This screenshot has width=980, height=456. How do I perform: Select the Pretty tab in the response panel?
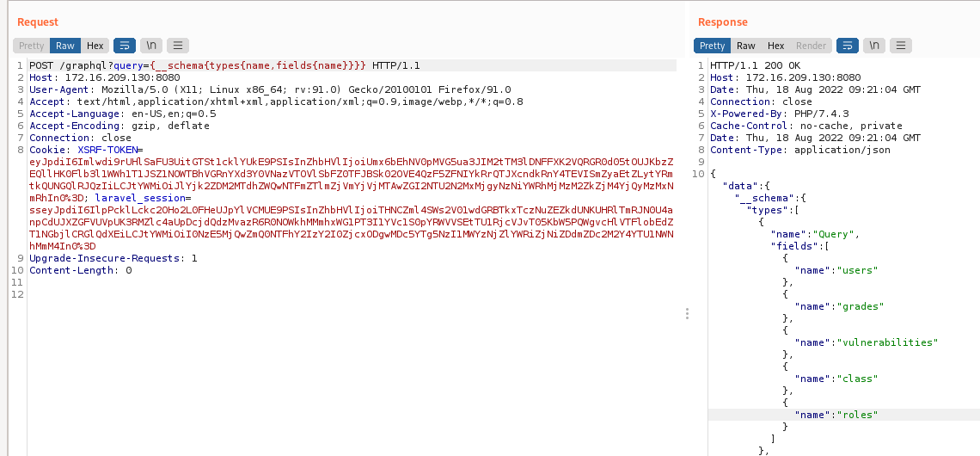coord(712,46)
